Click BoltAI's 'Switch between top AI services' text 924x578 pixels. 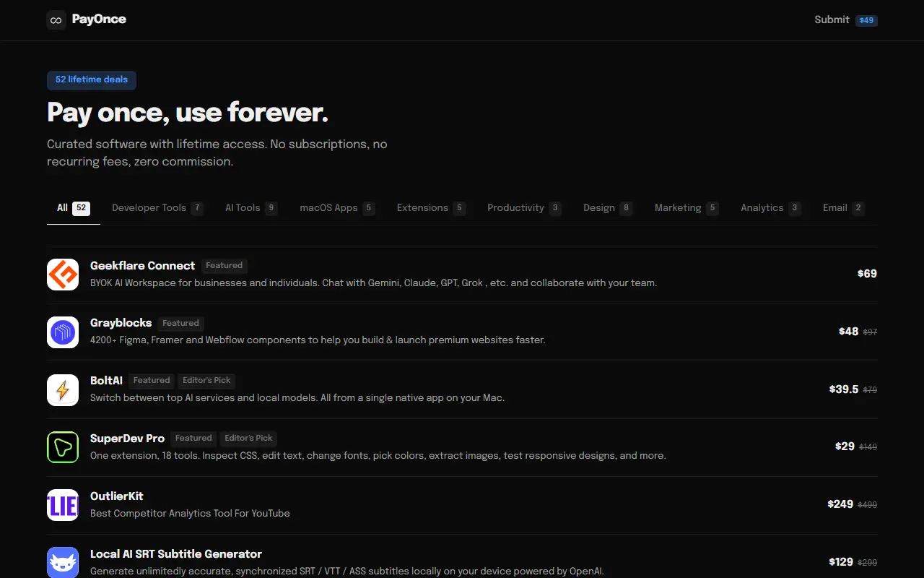pyautogui.click(x=297, y=397)
